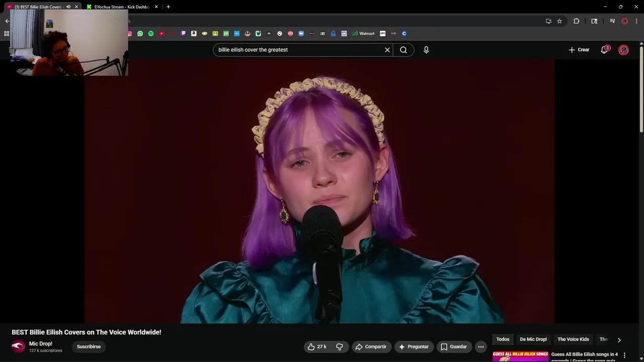644x362 pixels.
Task: Clear the search query with the X
Action: point(387,50)
